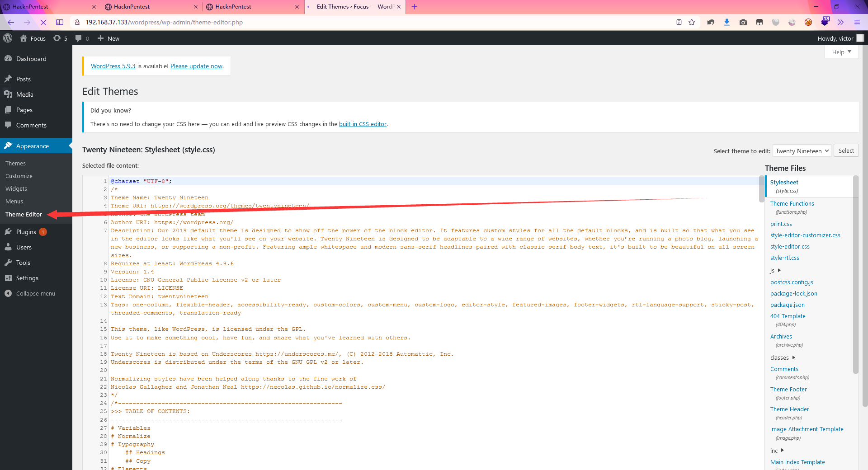Click the address bar URL
The image size is (868, 470).
(164, 22)
